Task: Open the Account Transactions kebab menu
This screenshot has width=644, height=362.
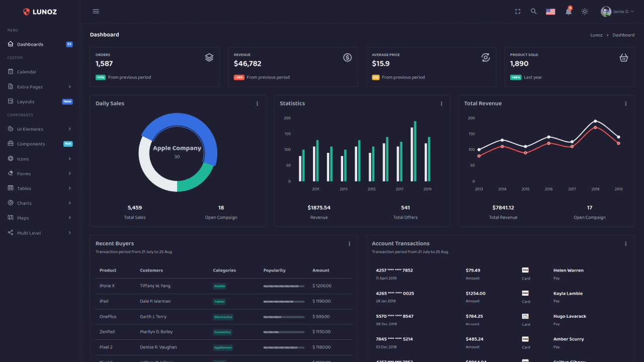Action: [626, 243]
